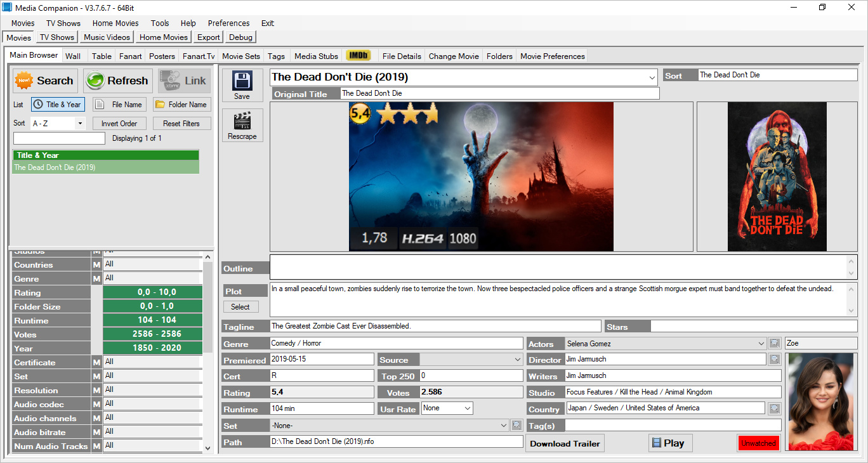Screen dimensions: 868x463
Task: Open the Sort A - Z dropdown
Action: (58, 124)
